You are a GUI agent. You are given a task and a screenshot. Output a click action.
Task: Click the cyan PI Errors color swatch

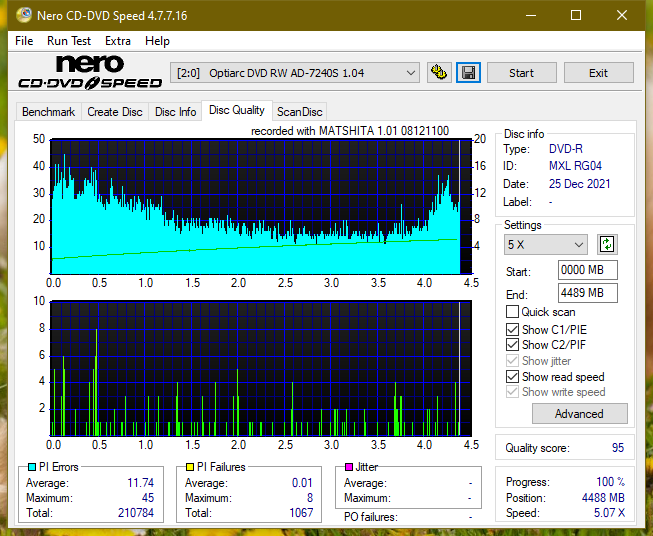pos(32,467)
